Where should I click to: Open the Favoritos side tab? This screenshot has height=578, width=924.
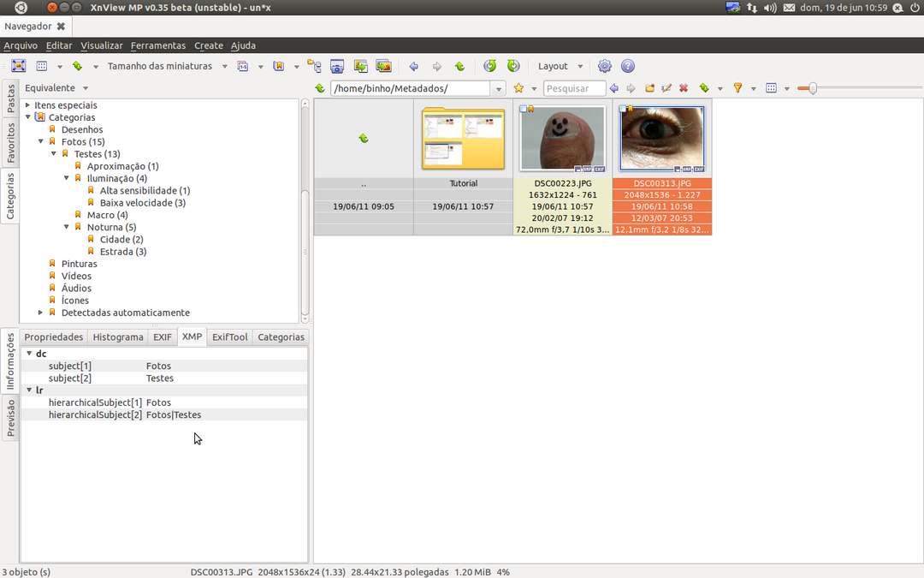[10, 143]
